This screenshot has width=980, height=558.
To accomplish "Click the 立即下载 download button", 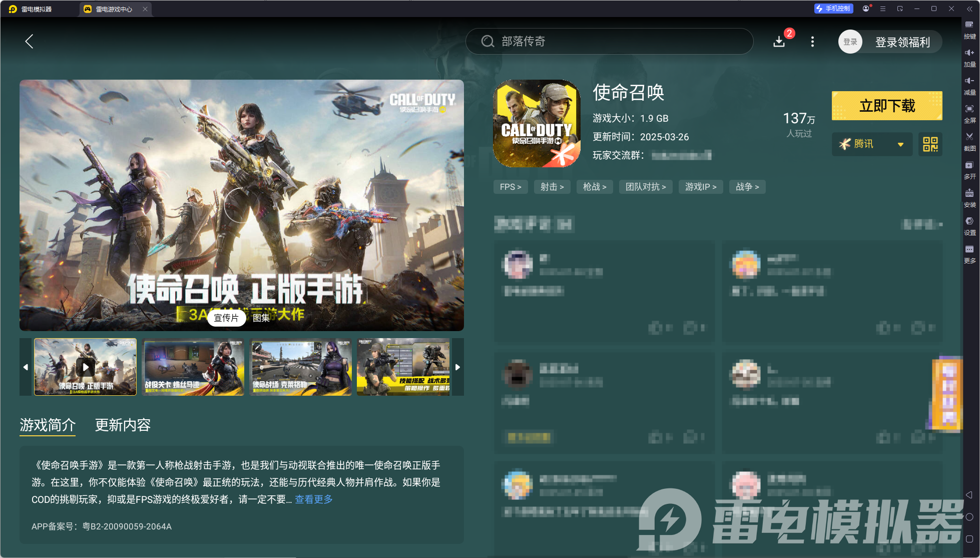I will pyautogui.click(x=886, y=106).
